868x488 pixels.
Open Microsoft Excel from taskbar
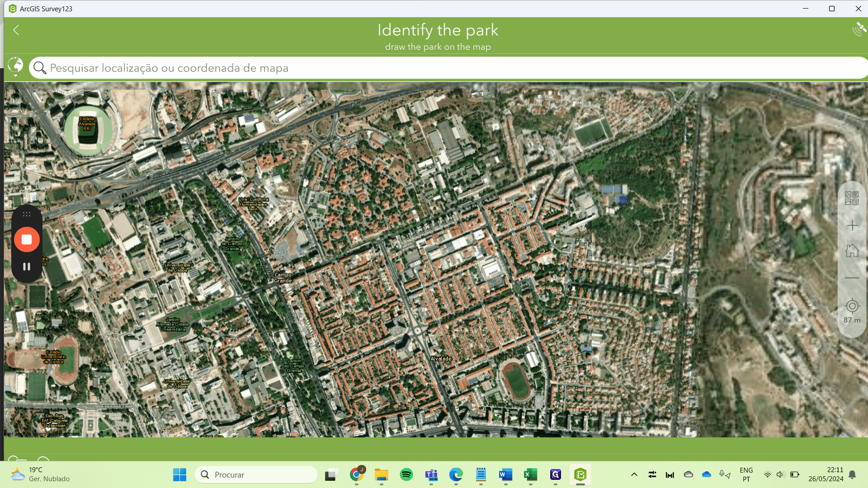coord(530,474)
